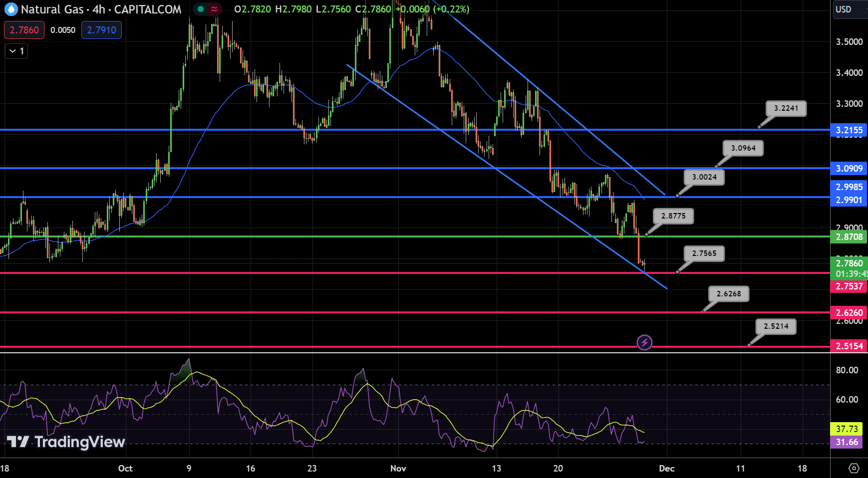
Task: Click the purple lightning event icon
Action: [x=644, y=342]
